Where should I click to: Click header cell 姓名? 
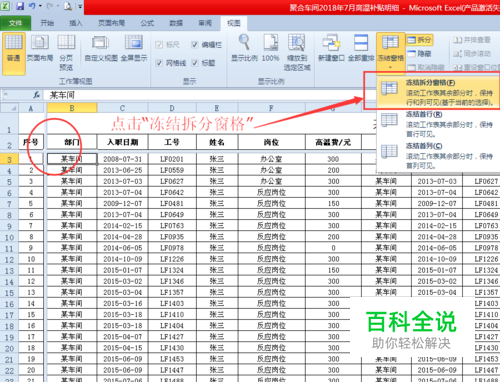217,142
